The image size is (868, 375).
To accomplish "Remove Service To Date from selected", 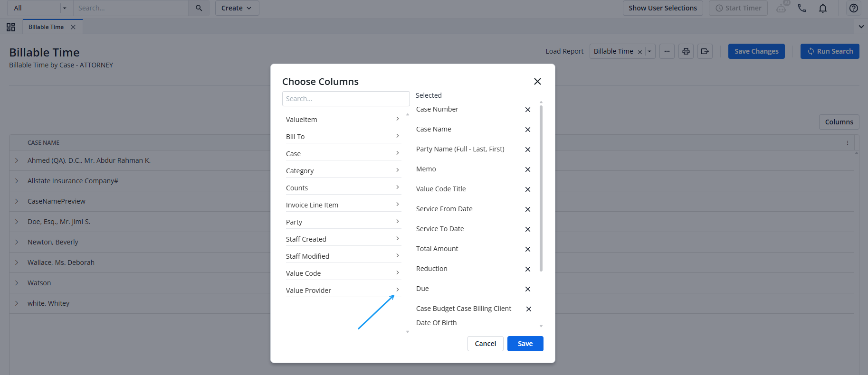I will (527, 229).
